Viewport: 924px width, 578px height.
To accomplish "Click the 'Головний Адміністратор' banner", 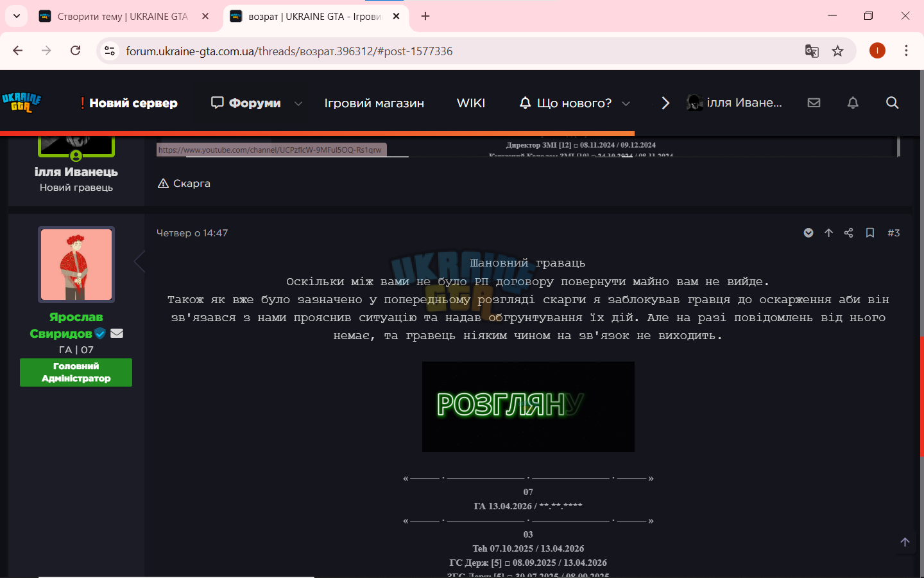I will click(x=76, y=372).
